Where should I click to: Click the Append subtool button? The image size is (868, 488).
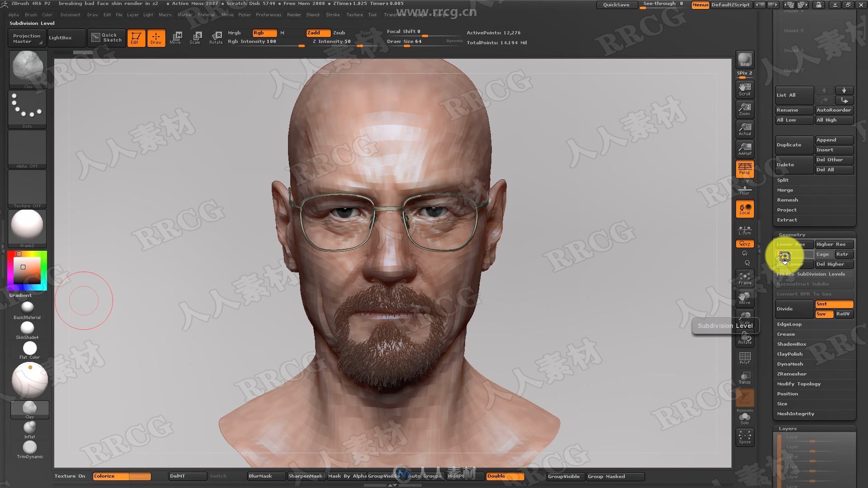click(x=834, y=140)
